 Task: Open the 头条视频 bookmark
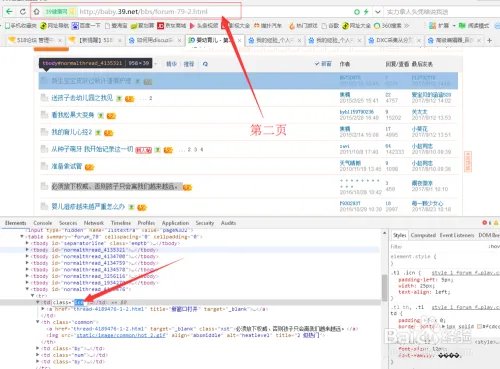(x=204, y=26)
